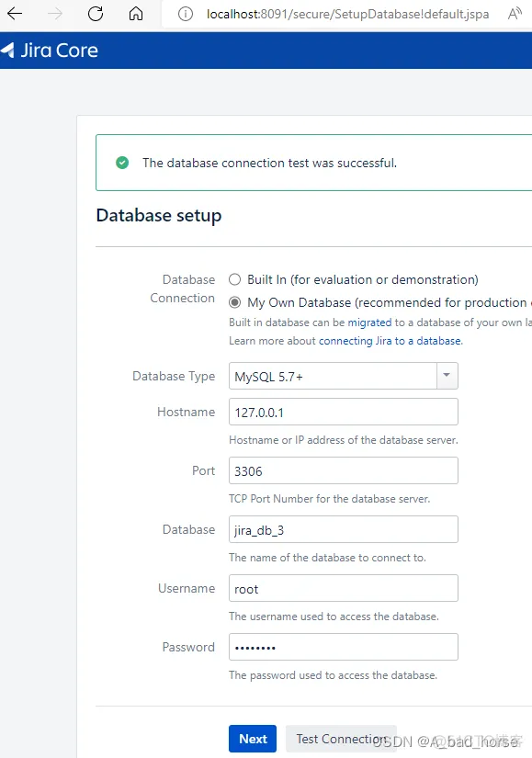Open the migrated link
The image size is (532, 758).
(369, 322)
